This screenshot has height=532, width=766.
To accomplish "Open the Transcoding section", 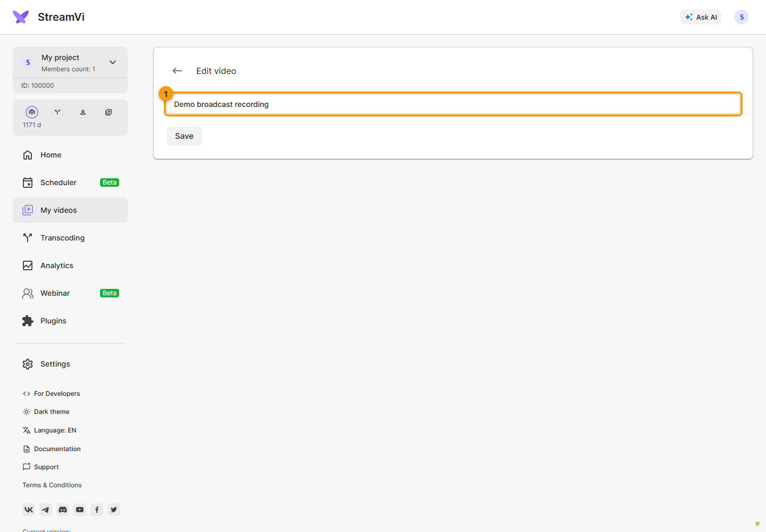I will pos(70,238).
